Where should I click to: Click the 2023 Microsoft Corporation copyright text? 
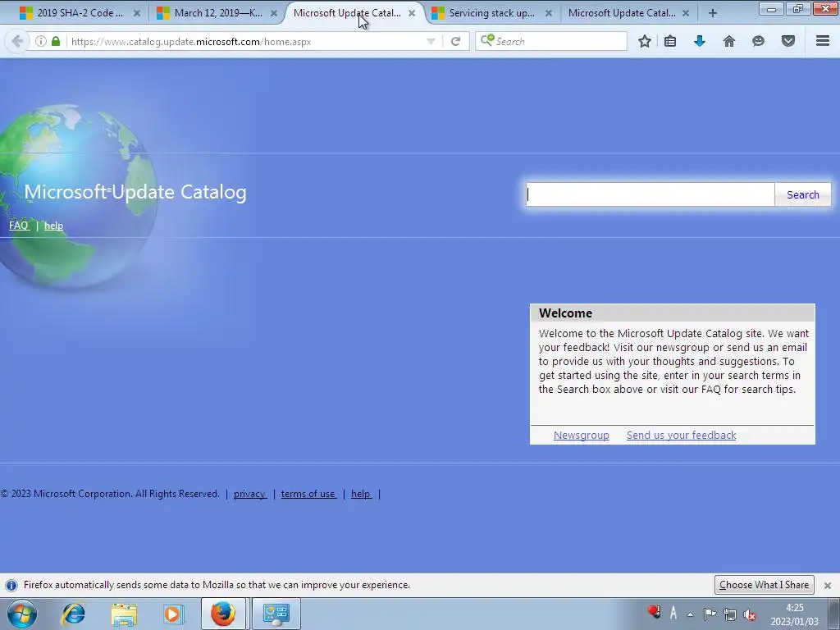point(111,494)
